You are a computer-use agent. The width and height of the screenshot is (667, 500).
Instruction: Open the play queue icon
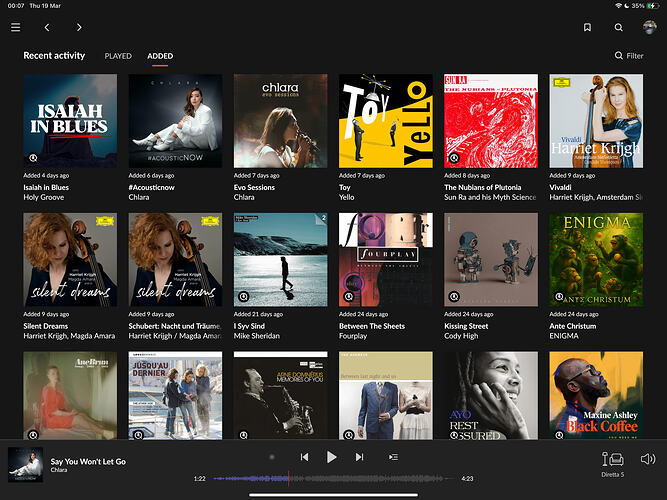pos(393,457)
